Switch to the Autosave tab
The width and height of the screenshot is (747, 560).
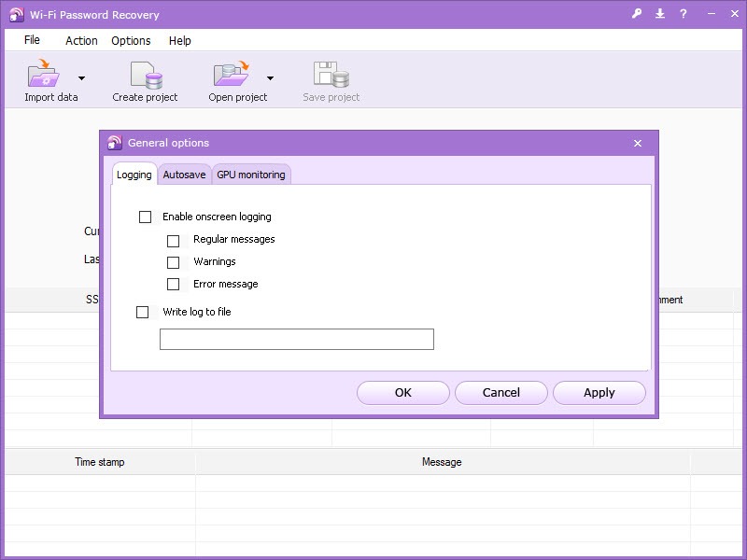pos(184,175)
